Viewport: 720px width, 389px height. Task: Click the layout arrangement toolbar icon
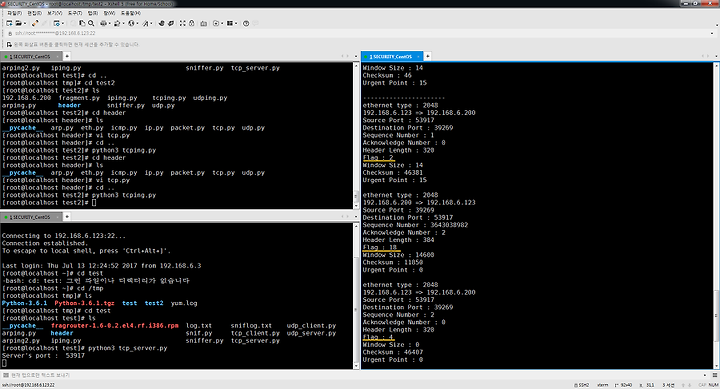point(230,23)
